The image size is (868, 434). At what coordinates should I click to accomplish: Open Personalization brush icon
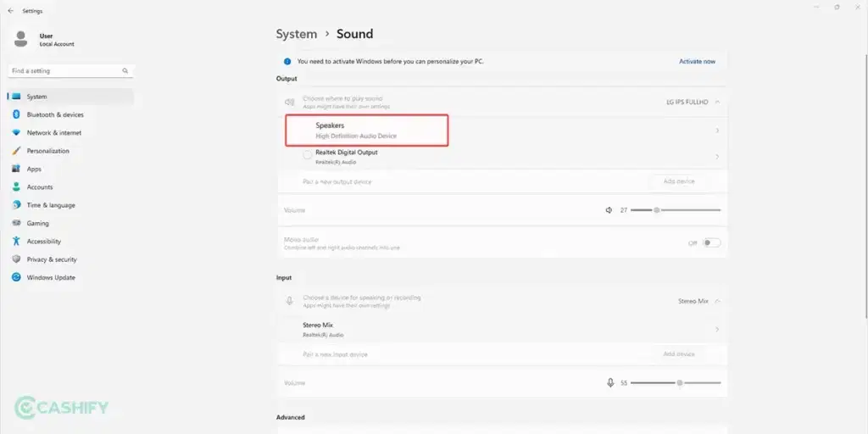[16, 151]
